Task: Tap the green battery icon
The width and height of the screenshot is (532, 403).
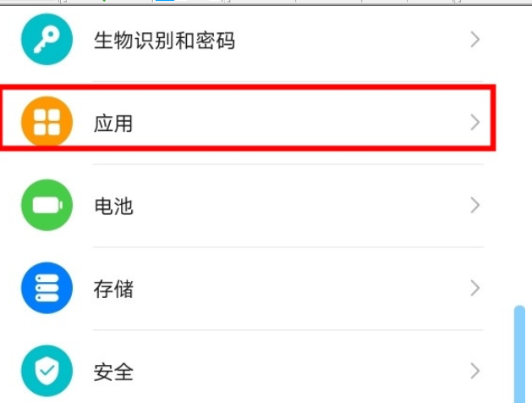Action: pos(47,206)
